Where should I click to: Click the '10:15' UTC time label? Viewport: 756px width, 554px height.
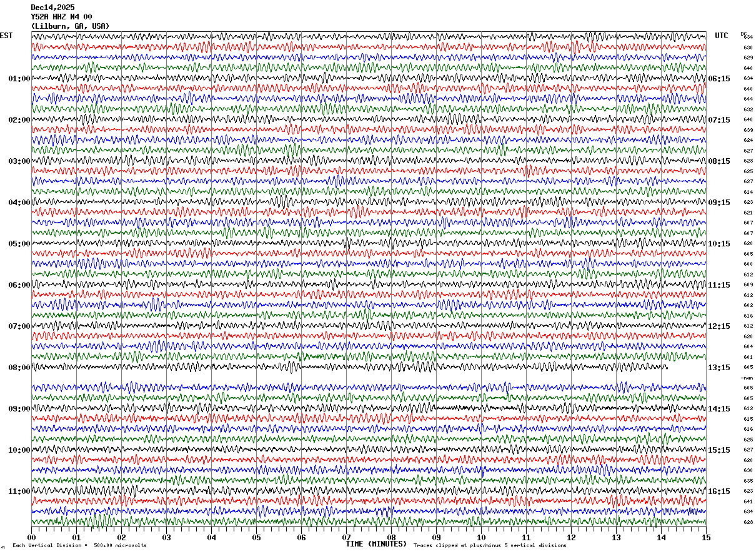[719, 244]
